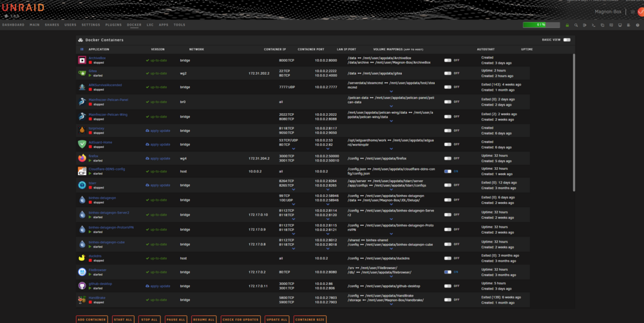Go to the Shares page
The height and width of the screenshot is (323, 644).
52,25
